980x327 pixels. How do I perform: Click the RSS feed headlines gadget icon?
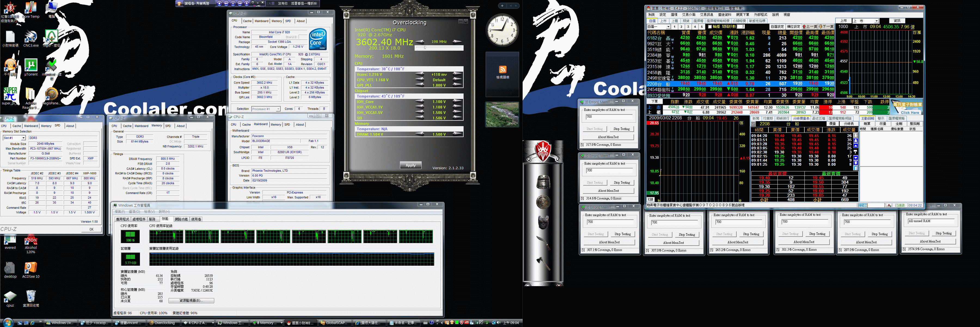[503, 70]
